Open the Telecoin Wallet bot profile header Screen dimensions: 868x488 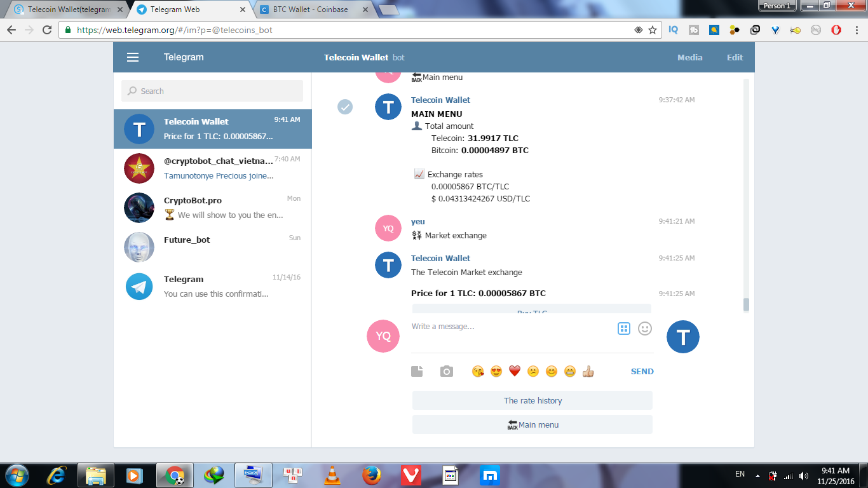[364, 57]
